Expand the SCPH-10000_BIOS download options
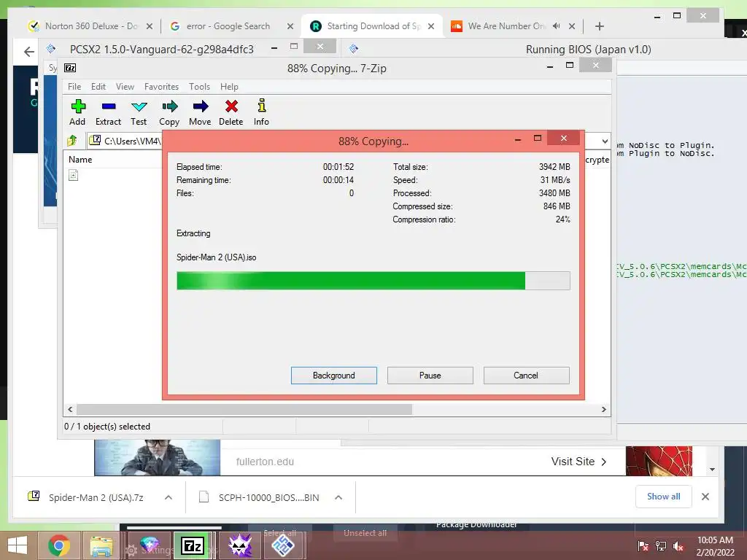This screenshot has width=747, height=560. pos(338,497)
